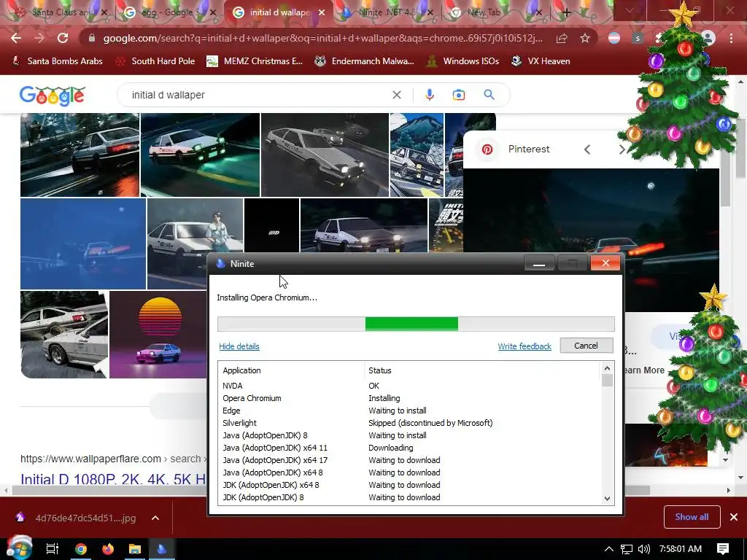Open the notification center icon
Viewport: 747px width, 560px height.
tap(723, 549)
